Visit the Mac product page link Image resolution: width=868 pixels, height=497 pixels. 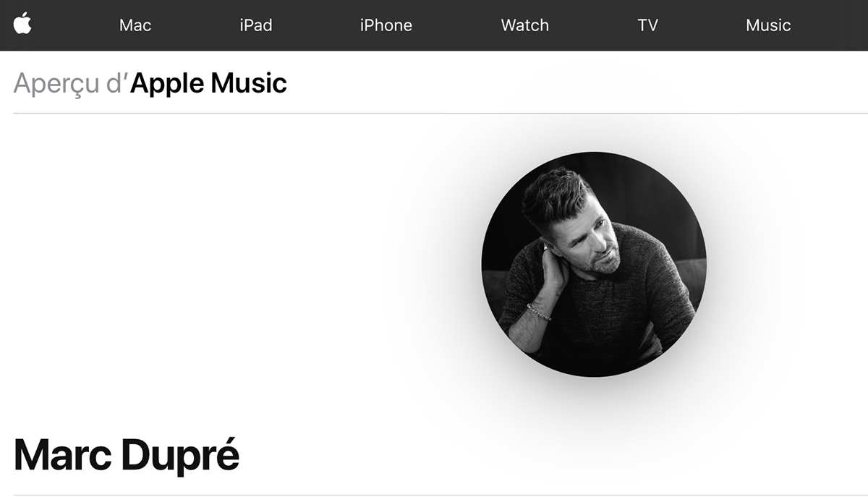click(135, 25)
